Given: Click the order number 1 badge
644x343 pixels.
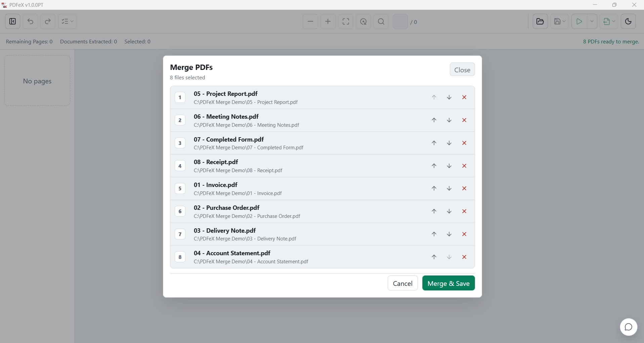Looking at the screenshot, I should [x=180, y=98].
